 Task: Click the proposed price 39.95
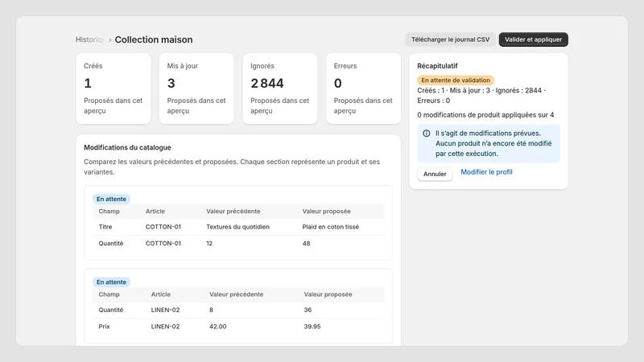(312, 327)
